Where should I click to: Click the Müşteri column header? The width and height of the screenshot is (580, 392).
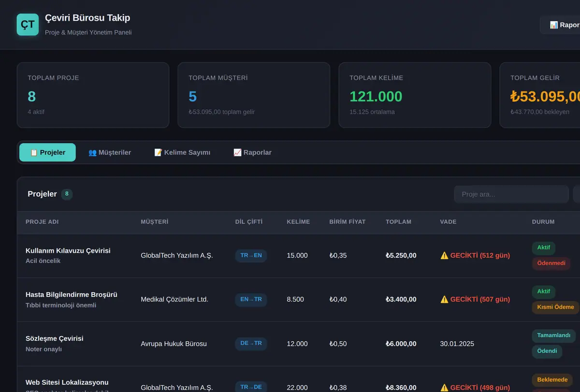[x=155, y=222]
